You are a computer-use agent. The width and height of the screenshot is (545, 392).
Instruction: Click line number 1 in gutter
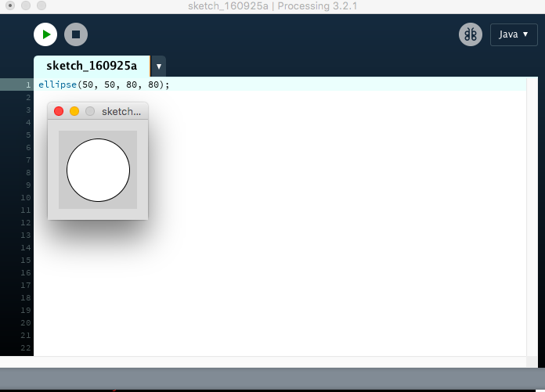coord(28,85)
